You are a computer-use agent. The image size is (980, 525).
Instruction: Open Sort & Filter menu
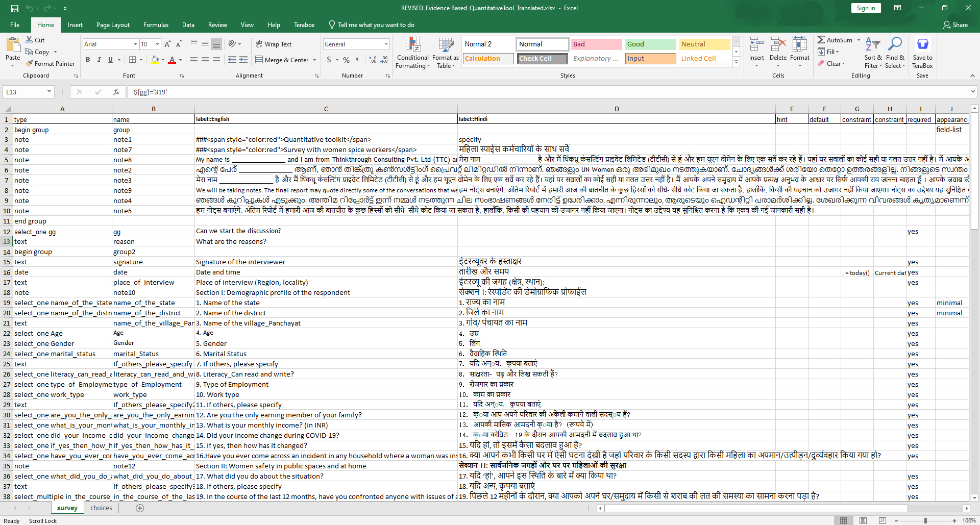click(x=873, y=53)
